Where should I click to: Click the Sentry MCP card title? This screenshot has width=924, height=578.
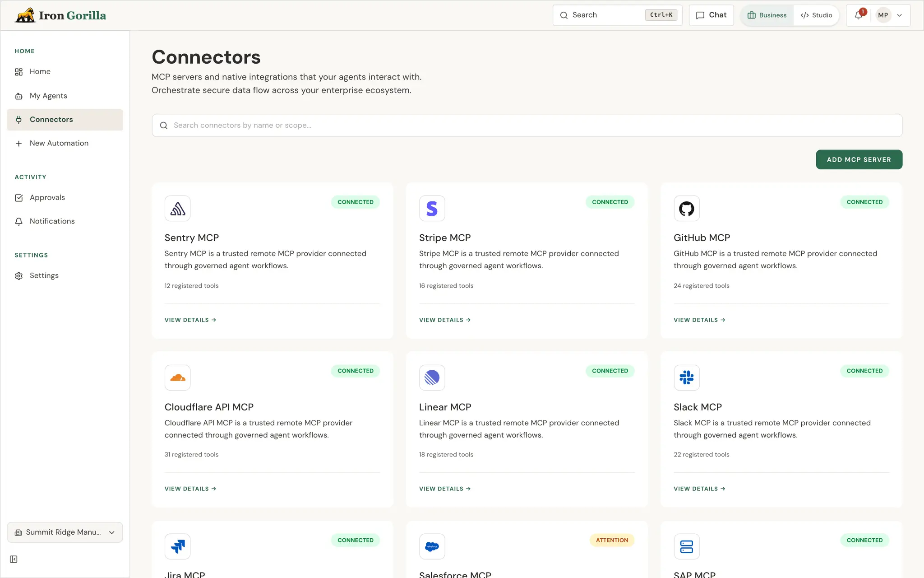tap(192, 238)
